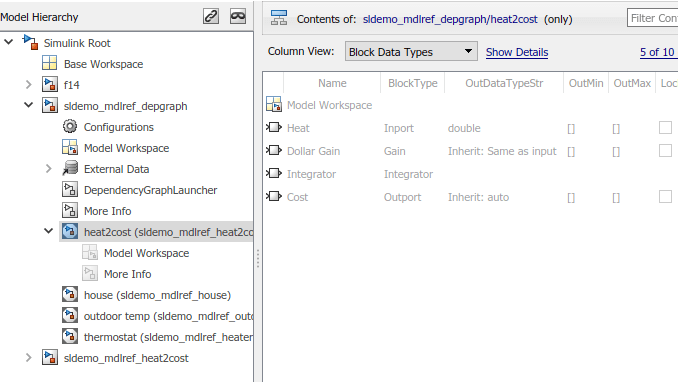Collapse the sldemo_mdlref_depgraph node
The width and height of the screenshot is (678, 382).
point(29,105)
